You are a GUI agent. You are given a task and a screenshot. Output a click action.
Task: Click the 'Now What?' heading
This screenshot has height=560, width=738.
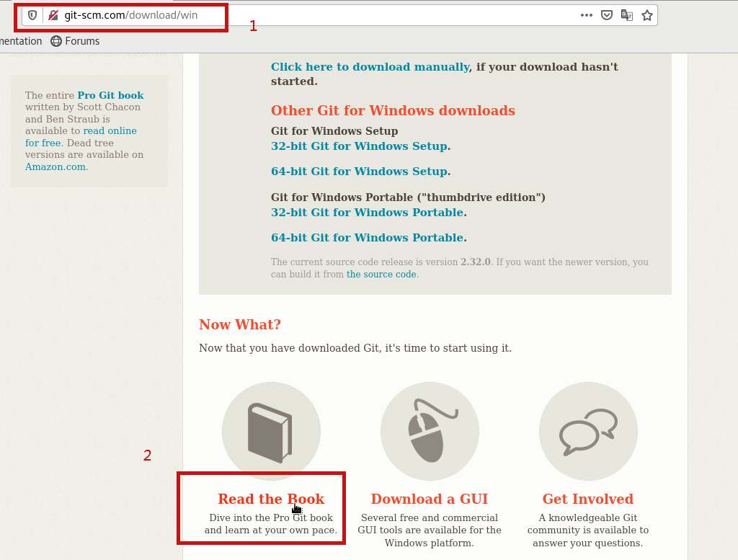pos(240,325)
